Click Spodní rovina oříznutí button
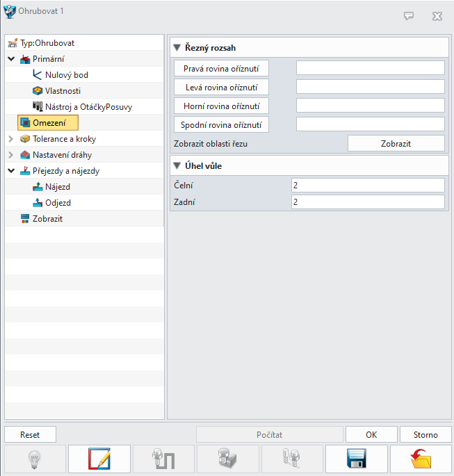The height and width of the screenshot is (476, 454). [x=221, y=124]
